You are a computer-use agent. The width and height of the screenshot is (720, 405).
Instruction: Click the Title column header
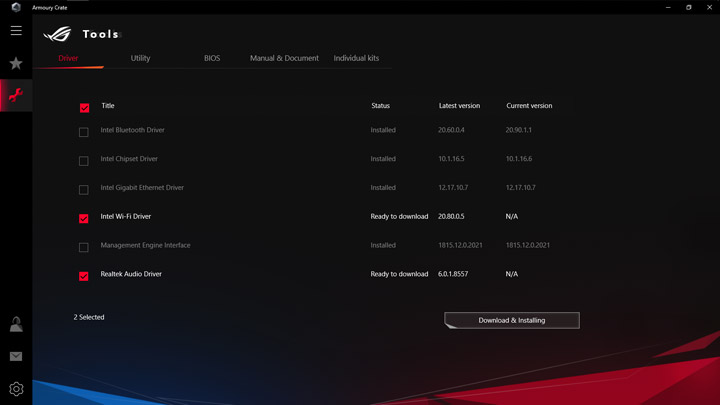click(x=108, y=106)
